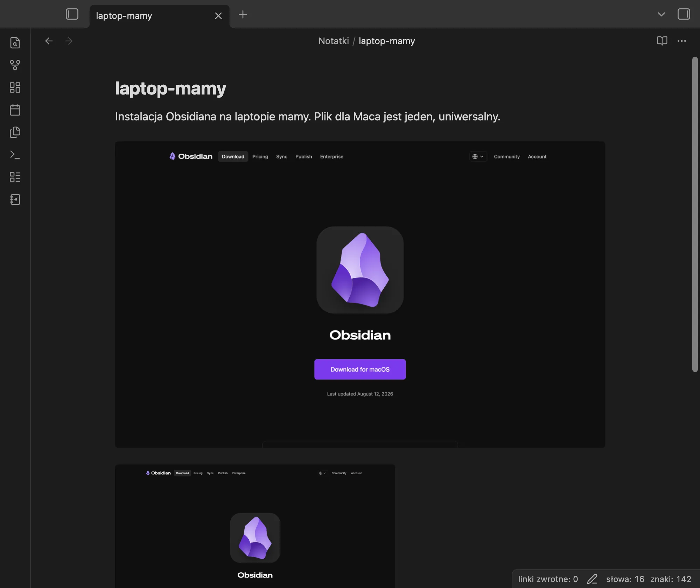Viewport: 700px width, 588px height.
Task: Close the laptop-mamy tab
Action: (218, 16)
